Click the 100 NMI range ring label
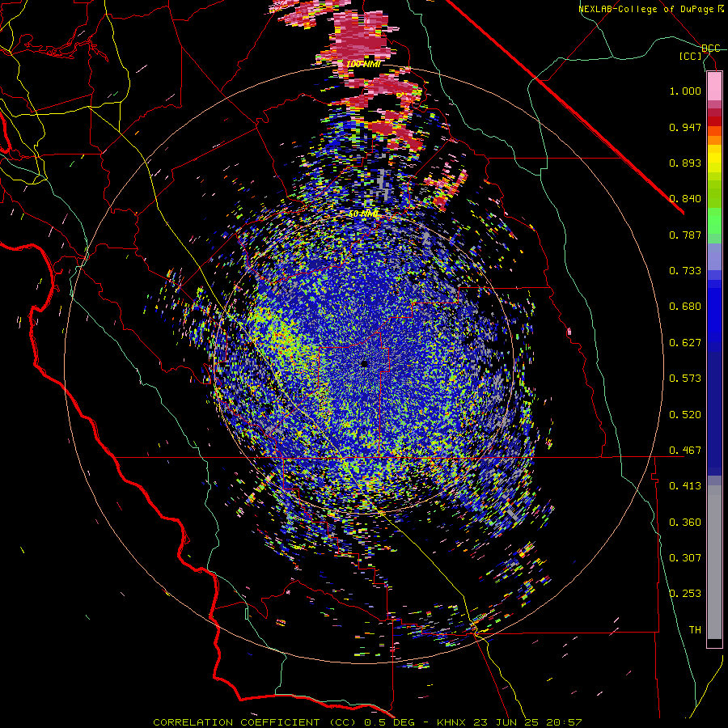728x728 pixels. click(x=363, y=64)
